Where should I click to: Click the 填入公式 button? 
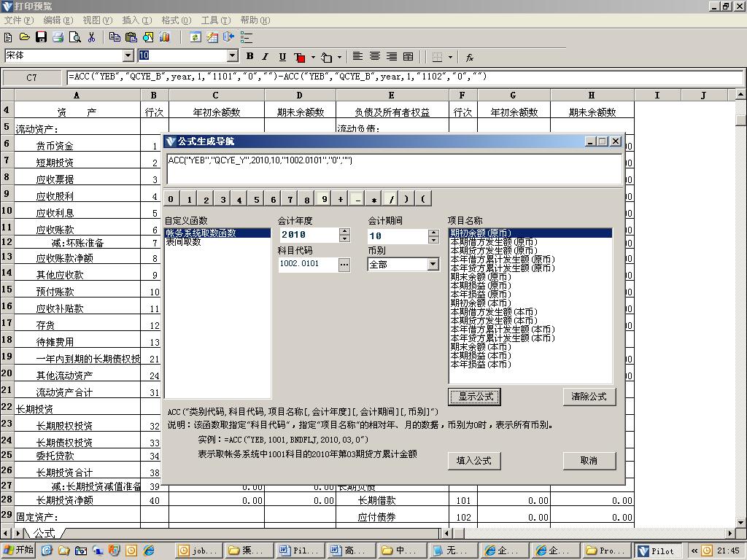coord(473,460)
